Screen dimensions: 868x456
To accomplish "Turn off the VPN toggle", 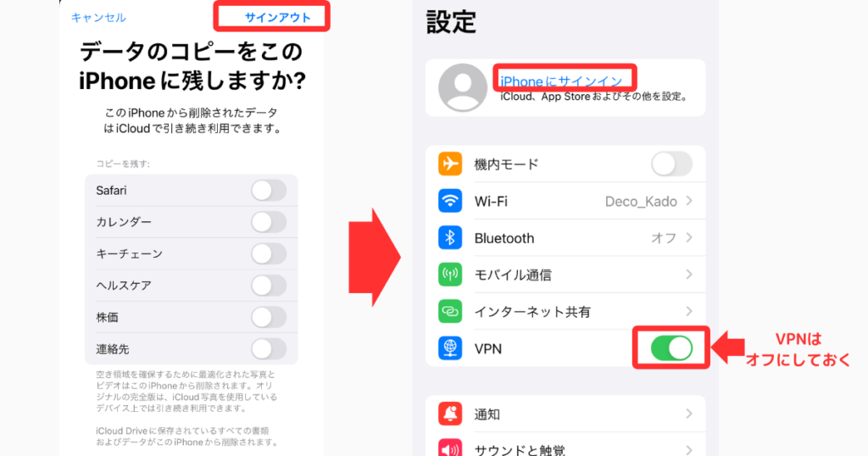I will click(671, 348).
